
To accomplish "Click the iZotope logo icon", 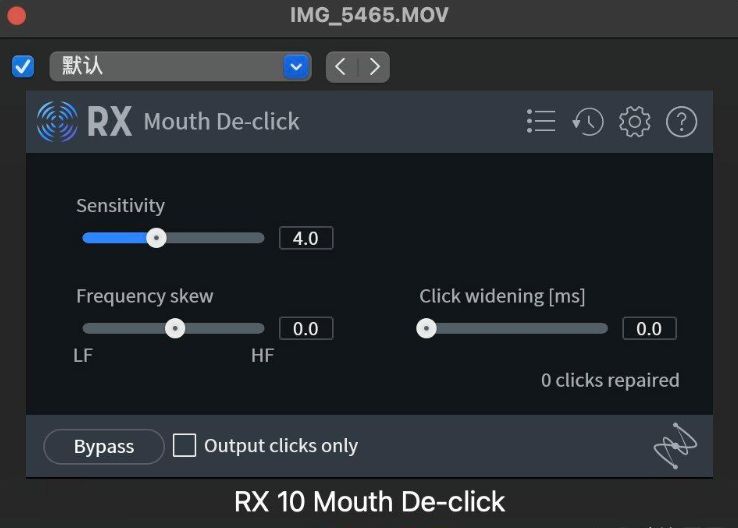I will (675, 446).
